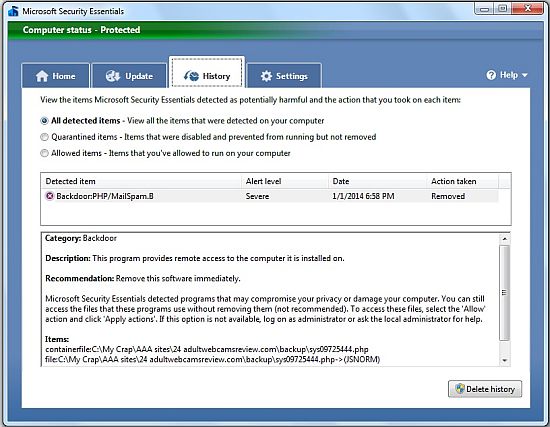
Task: Click the file path line ending (JSNORM)
Action: pyautogui.click(x=213, y=360)
